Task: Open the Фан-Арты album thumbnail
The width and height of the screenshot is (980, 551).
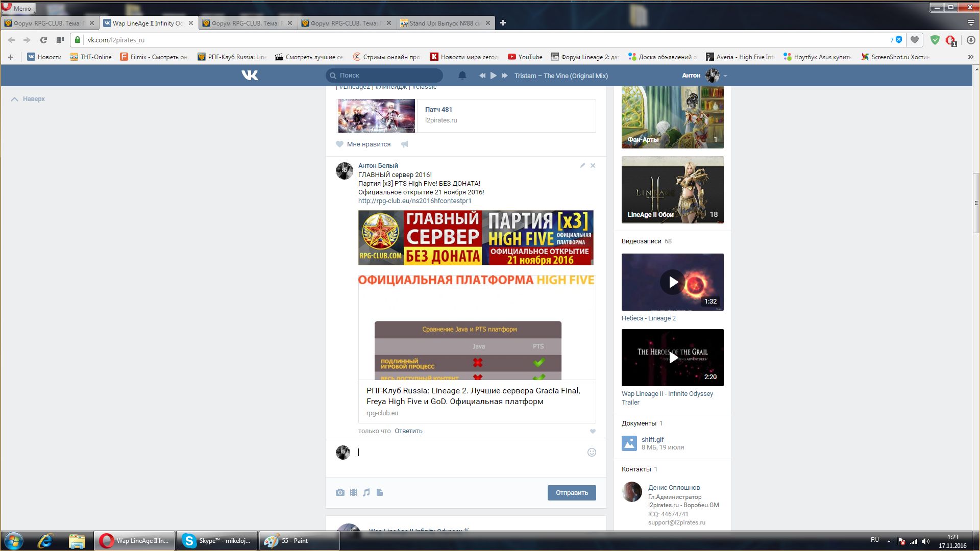Action: tap(673, 117)
